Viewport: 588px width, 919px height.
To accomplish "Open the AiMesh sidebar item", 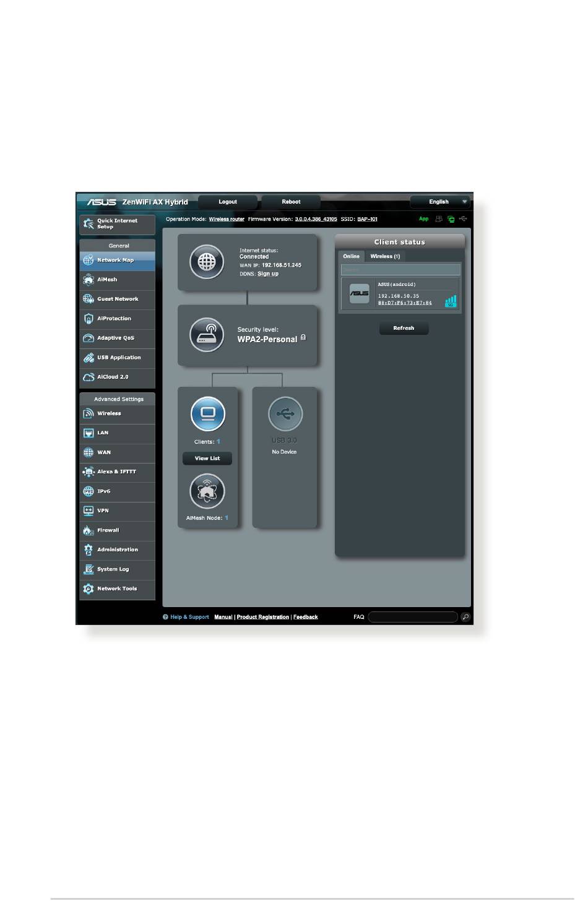I will click(x=117, y=280).
